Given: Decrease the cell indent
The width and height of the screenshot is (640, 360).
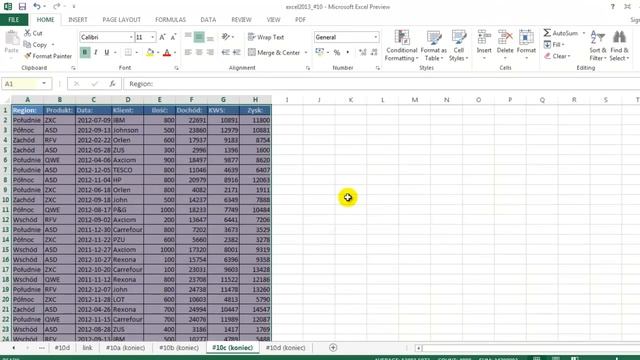Looking at the screenshot, I should (x=225, y=52).
